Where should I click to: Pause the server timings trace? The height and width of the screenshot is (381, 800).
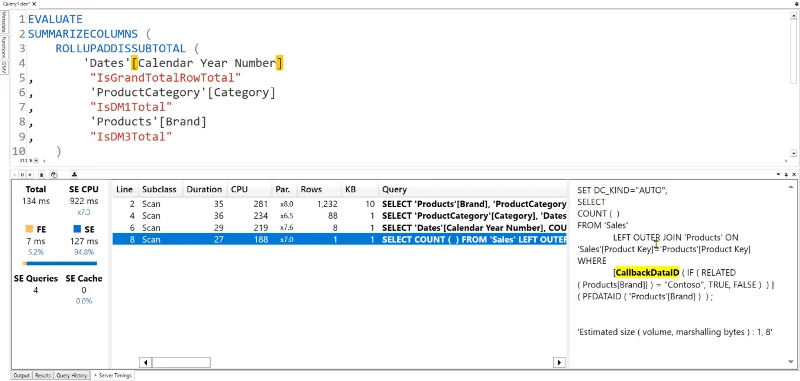[22, 174]
